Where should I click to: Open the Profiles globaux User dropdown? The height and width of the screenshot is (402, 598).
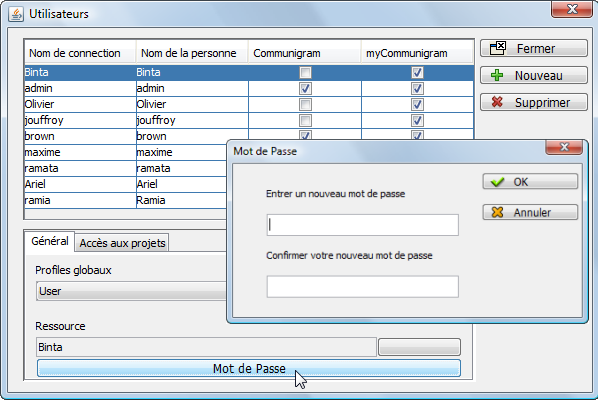[x=132, y=291]
